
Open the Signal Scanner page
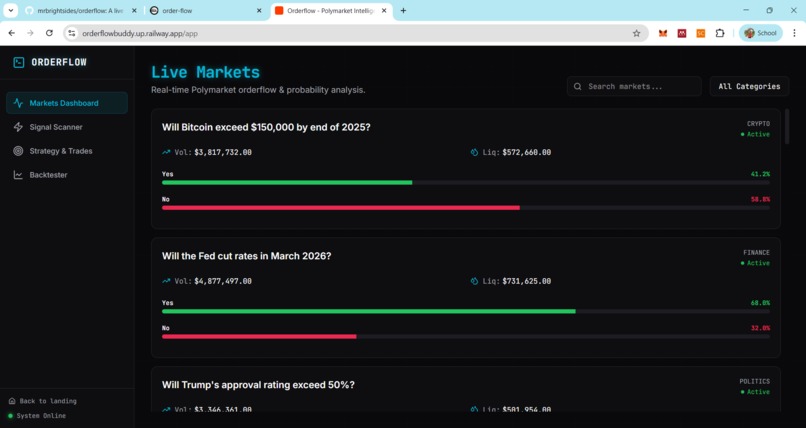(x=67, y=127)
